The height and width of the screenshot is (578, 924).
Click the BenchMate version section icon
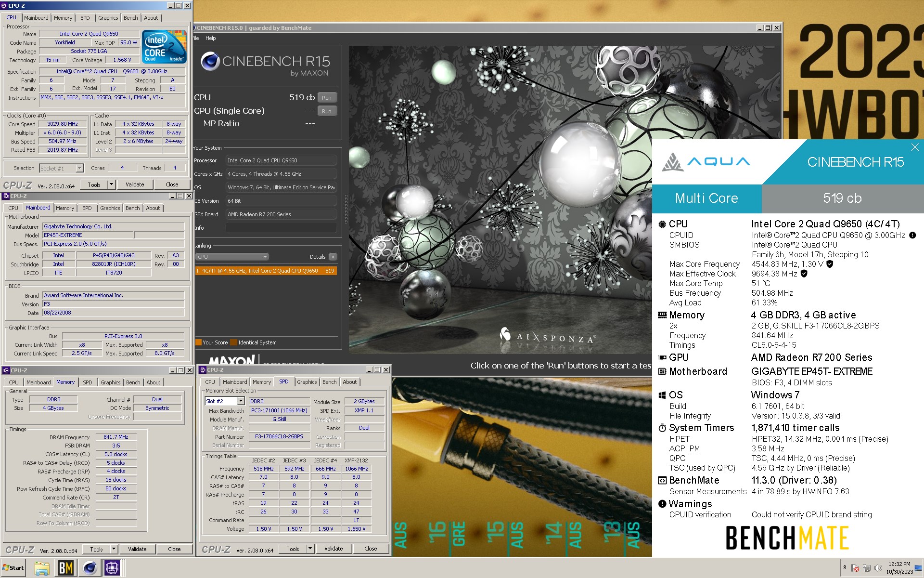pos(662,480)
